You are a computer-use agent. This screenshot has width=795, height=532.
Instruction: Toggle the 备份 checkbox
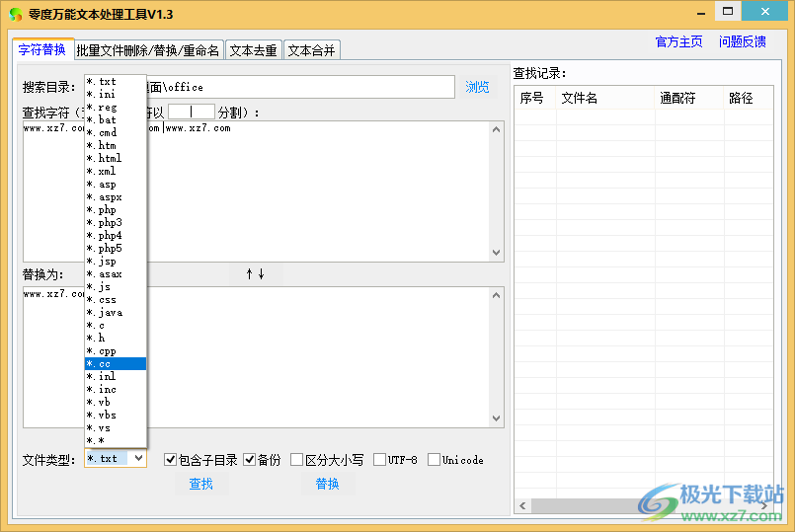pyautogui.click(x=262, y=460)
